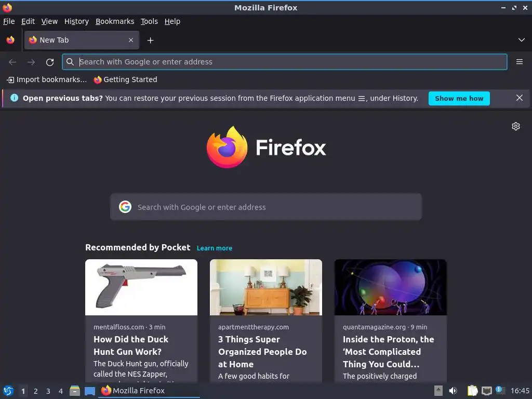Switch to workspace 3 in taskbar

48,391
